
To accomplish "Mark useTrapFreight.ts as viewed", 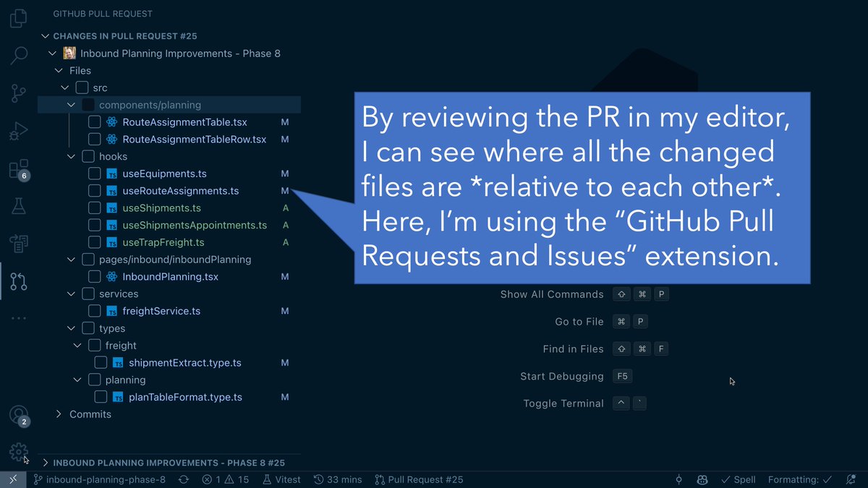I will click(x=95, y=242).
